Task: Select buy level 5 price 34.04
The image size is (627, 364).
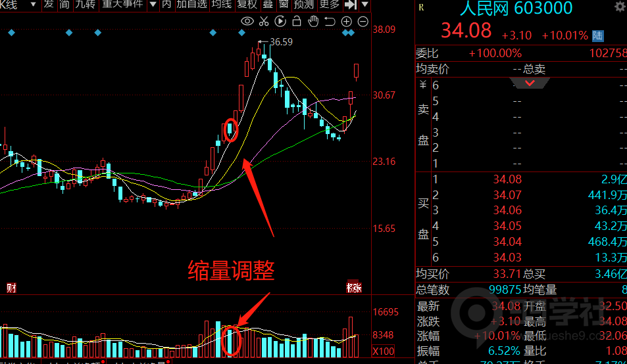Action: click(507, 242)
